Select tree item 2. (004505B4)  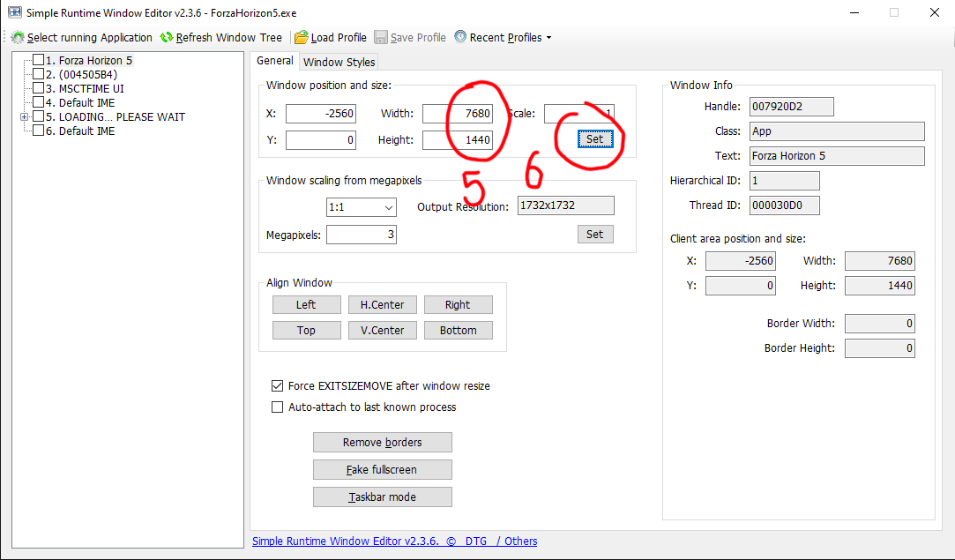(82, 74)
